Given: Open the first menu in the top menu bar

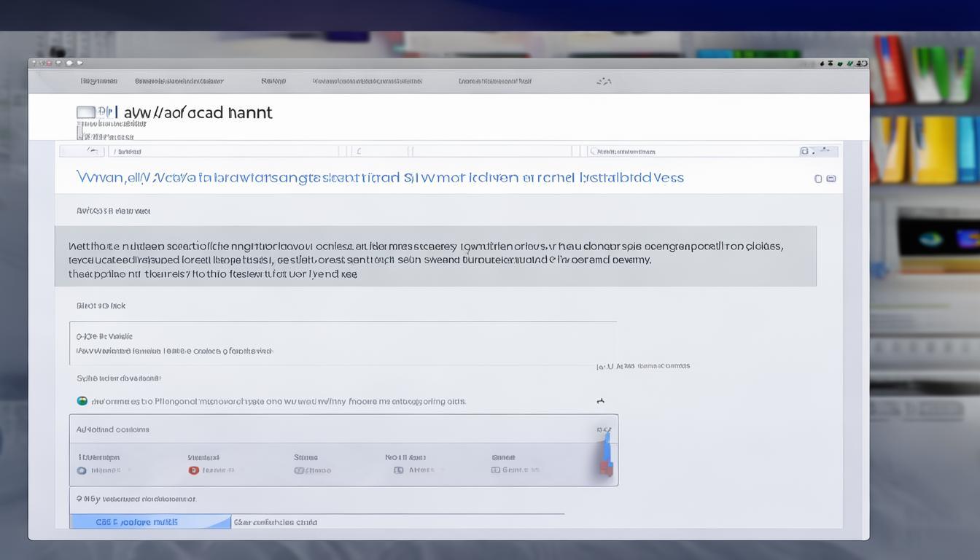Looking at the screenshot, I should [x=98, y=81].
